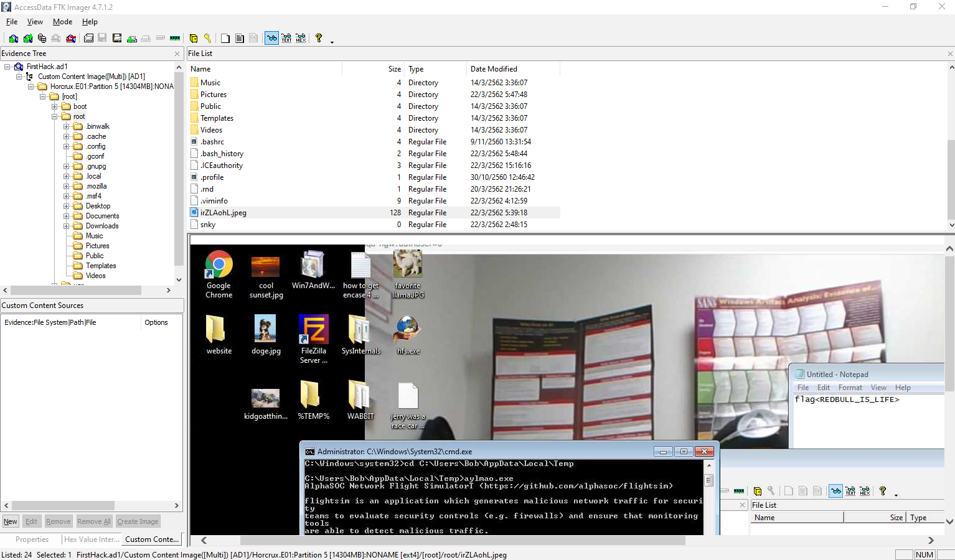This screenshot has width=955, height=560.
Task: Expand the boot folder in Evidence Tree
Action: tap(55, 106)
